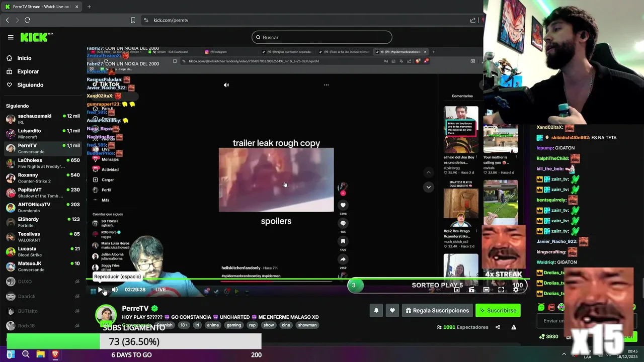Open the Kick hamburger sidebar menu
The height and width of the screenshot is (362, 644).
pyautogui.click(x=11, y=37)
